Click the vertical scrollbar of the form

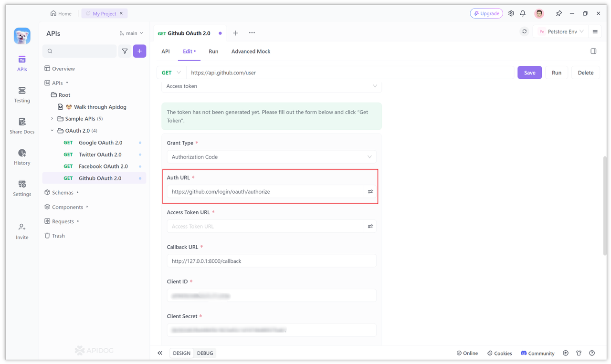pyautogui.click(x=605, y=205)
